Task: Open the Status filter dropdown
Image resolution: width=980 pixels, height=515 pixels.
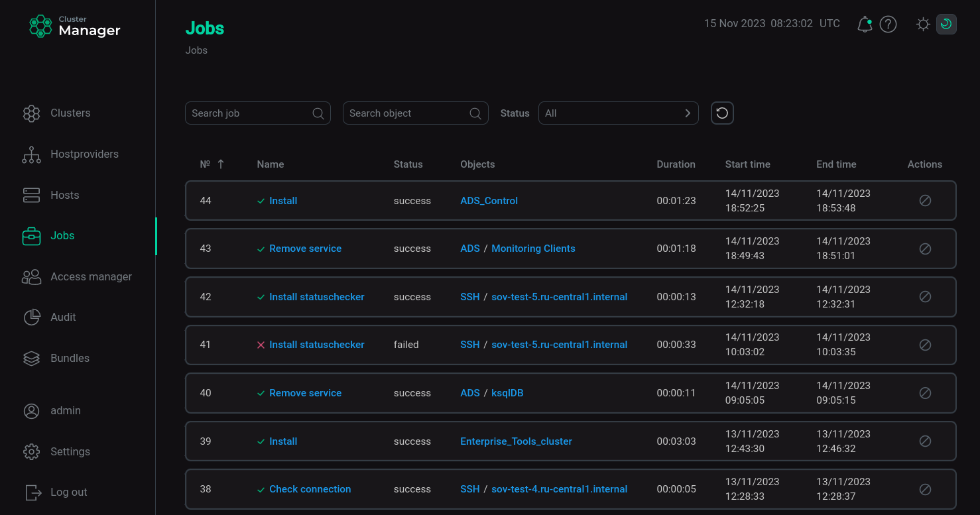Action: coord(618,113)
